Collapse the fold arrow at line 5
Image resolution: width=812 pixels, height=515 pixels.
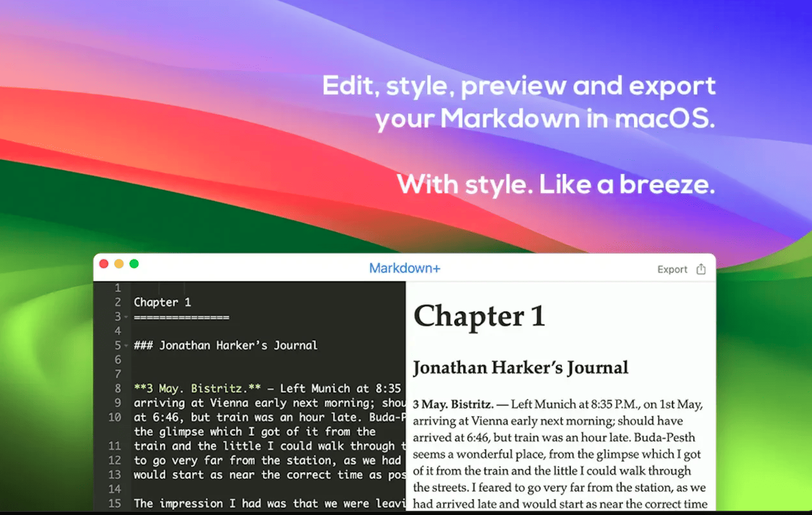pos(126,346)
